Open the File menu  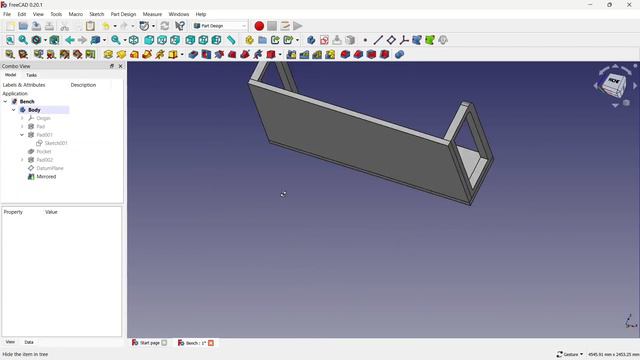click(7, 14)
